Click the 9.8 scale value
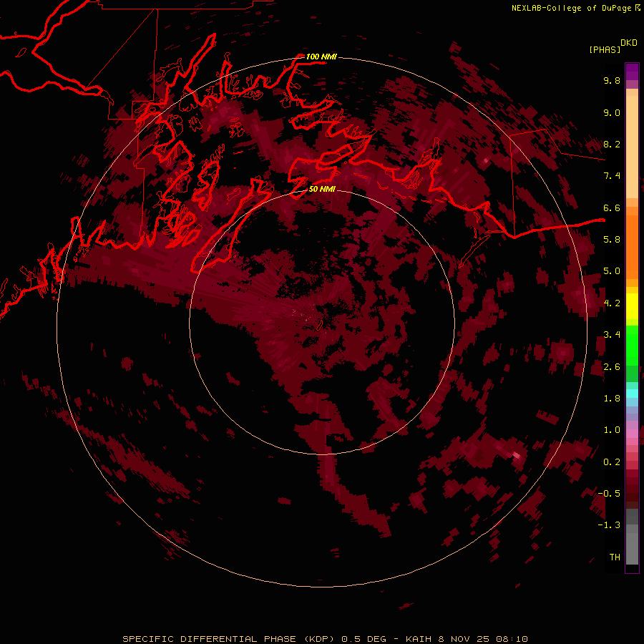This screenshot has height=644, width=644. pyautogui.click(x=612, y=80)
